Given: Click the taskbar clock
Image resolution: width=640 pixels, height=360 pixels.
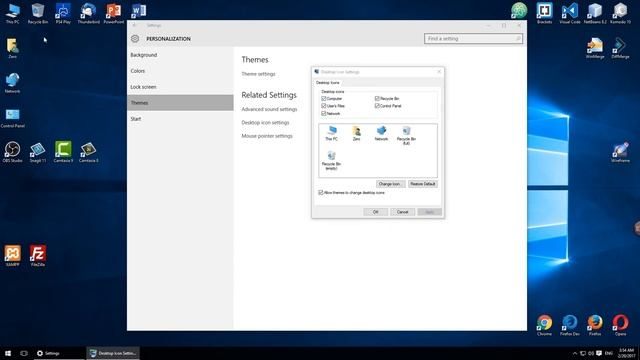Looking at the screenshot, I should [x=626, y=353].
